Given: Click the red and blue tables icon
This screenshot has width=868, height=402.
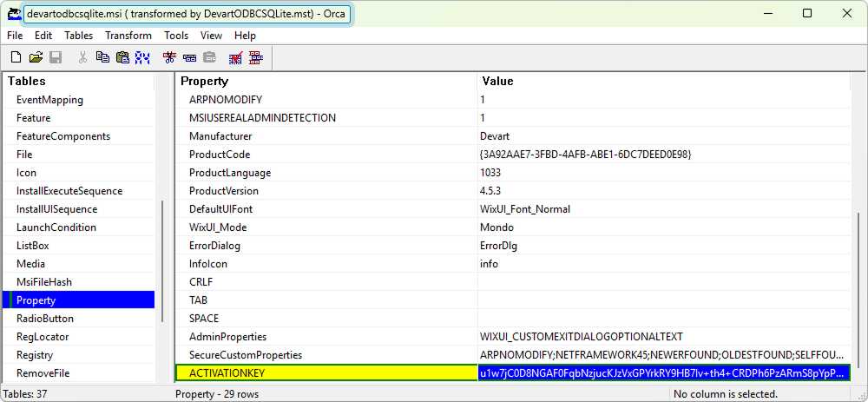Looking at the screenshot, I should click(256, 57).
